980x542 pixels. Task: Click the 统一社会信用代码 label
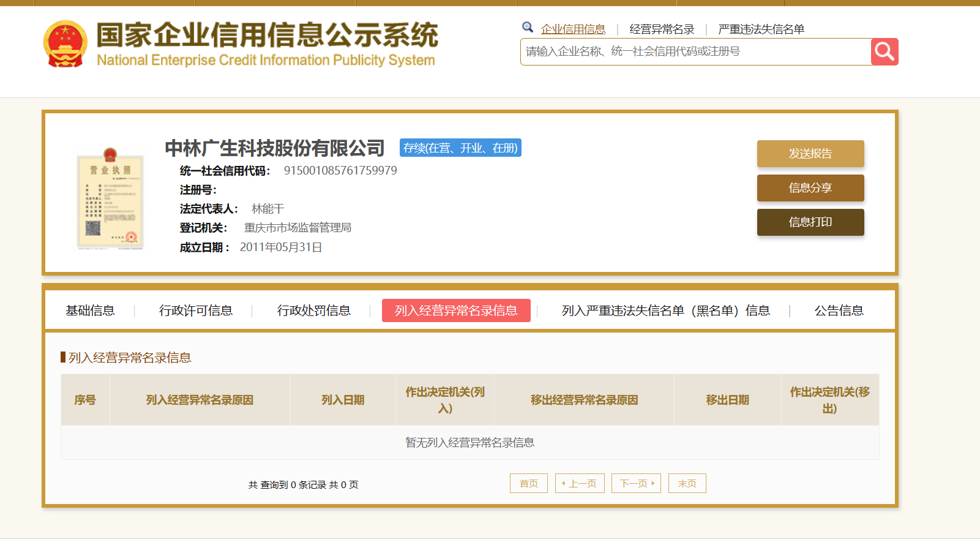pos(225,171)
